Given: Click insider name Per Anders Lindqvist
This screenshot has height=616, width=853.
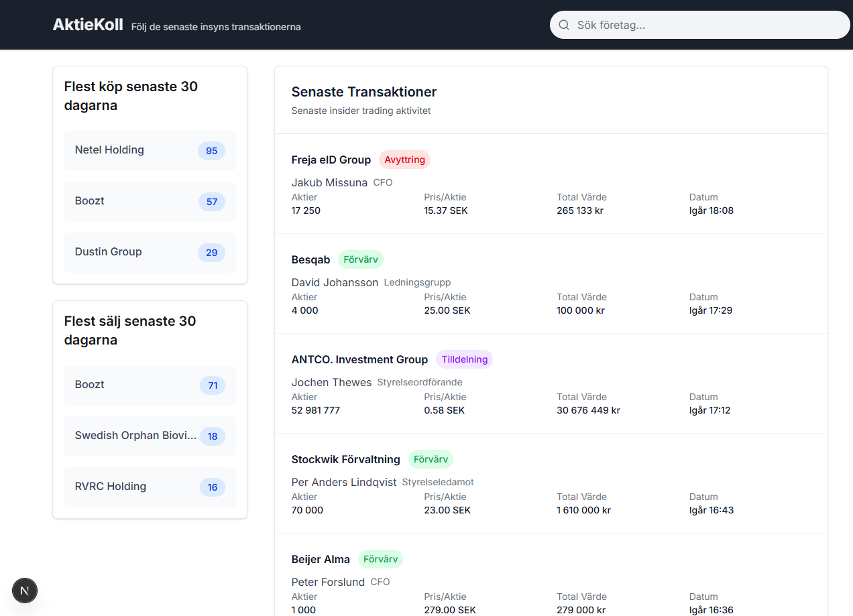Looking at the screenshot, I should [344, 482].
